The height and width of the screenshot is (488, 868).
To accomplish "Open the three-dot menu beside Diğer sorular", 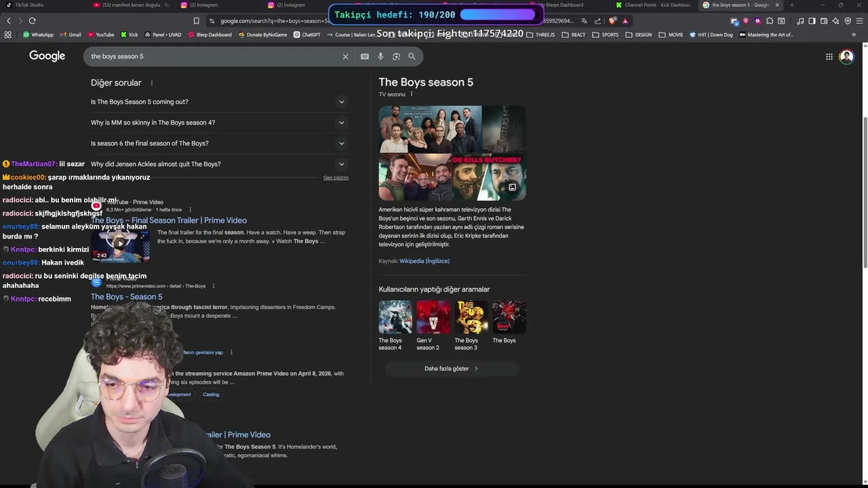I will [151, 83].
